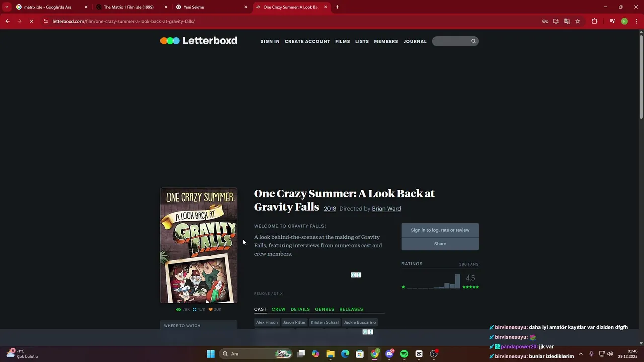This screenshot has width=644, height=362.
Task: Open Discord from taskbar
Action: tap(389, 354)
